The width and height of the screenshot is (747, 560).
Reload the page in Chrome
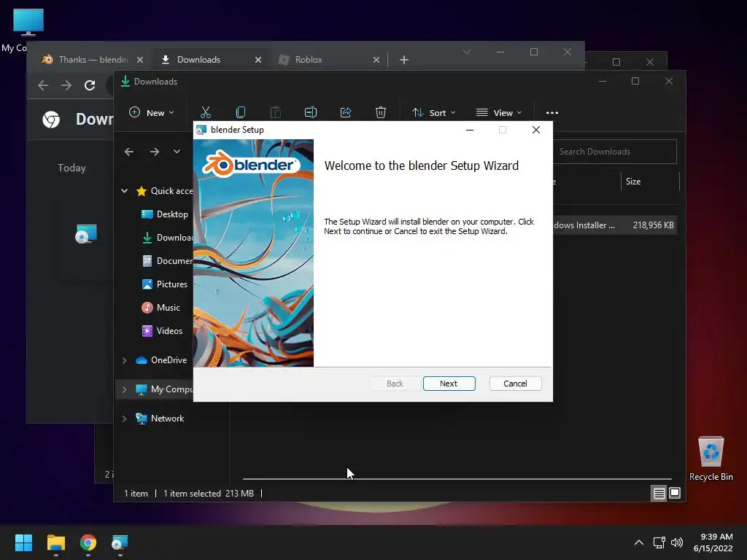tap(90, 85)
